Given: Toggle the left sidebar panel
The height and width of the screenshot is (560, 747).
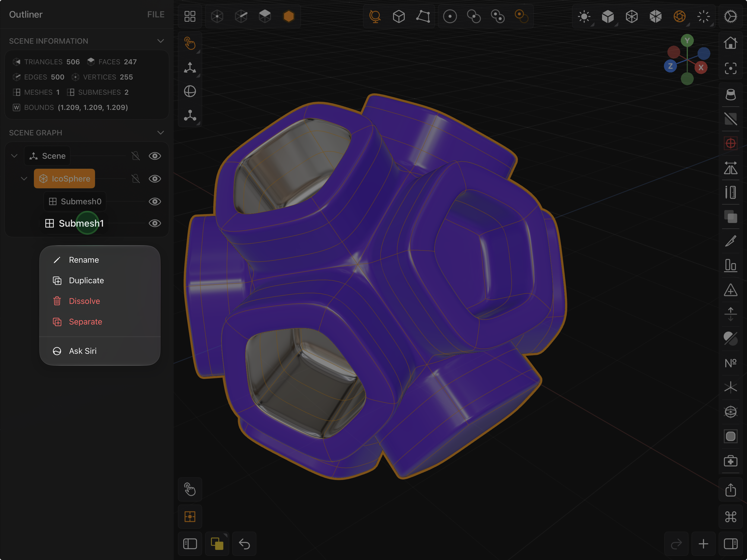Looking at the screenshot, I should (x=190, y=543).
